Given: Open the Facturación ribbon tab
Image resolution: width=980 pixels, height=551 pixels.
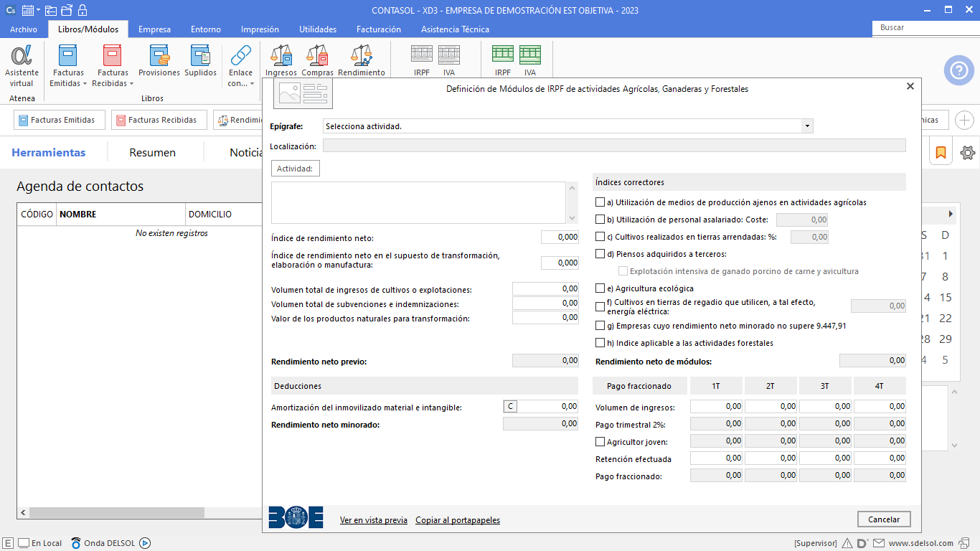Looking at the screenshot, I should tap(378, 29).
